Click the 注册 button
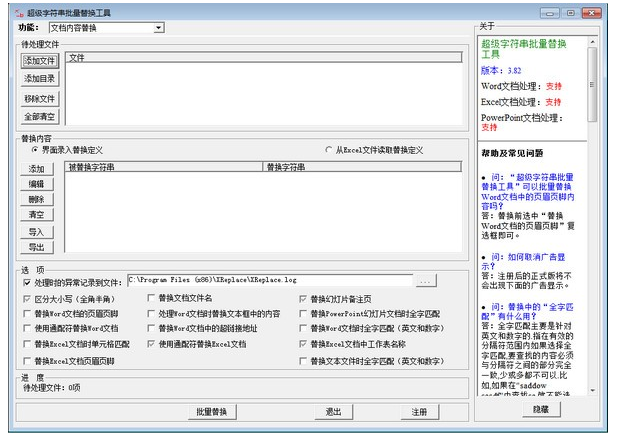Viewport: 618px width, 433px height. pyautogui.click(x=419, y=412)
